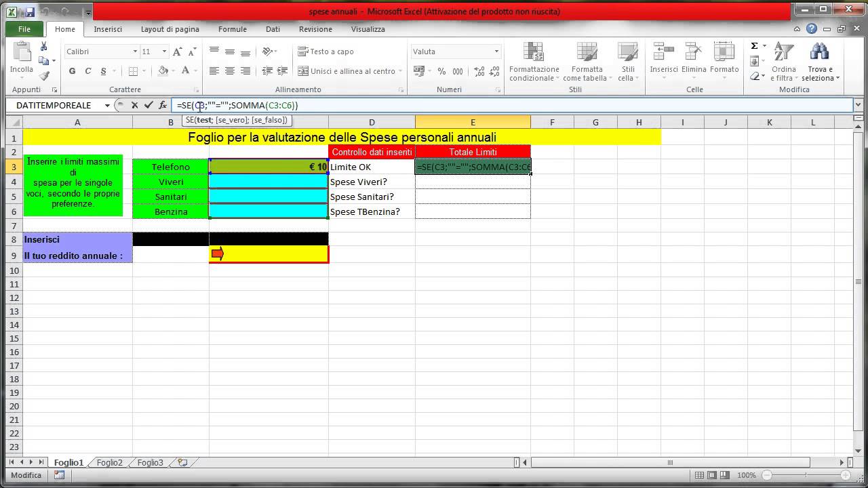Click the Cut scissors icon
Screen dimensions: 868x488
pos(44,46)
